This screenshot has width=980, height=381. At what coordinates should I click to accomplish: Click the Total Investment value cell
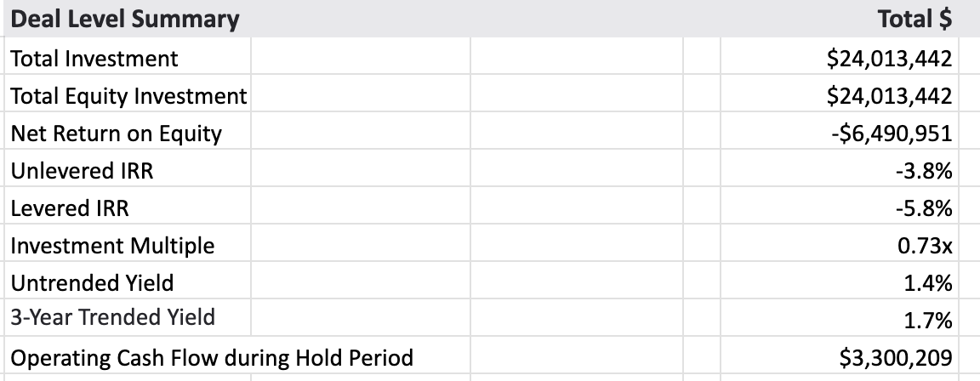888,59
